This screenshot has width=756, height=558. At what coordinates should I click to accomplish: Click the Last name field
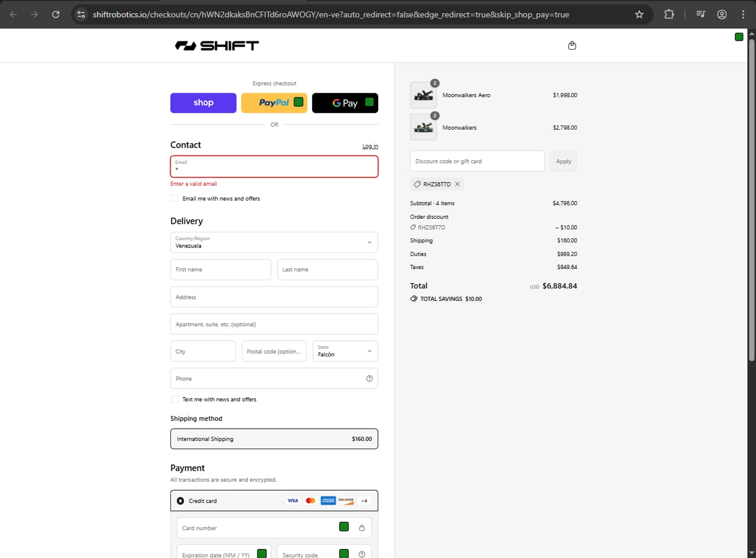328,270
